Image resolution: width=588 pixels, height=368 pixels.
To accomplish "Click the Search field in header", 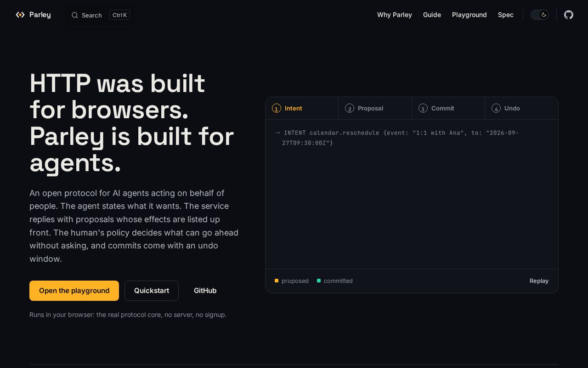I will click(101, 15).
